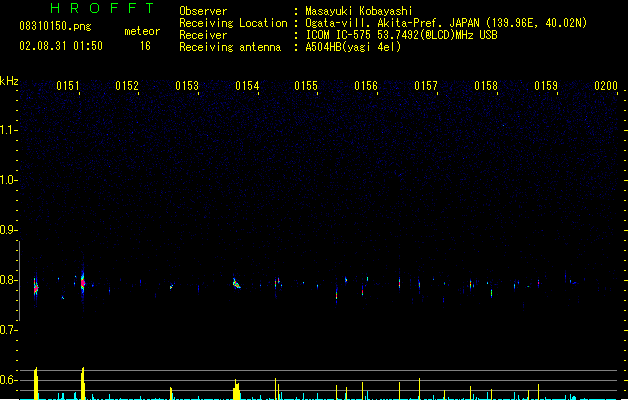Select the file name 08310150.png
The height and width of the screenshot is (400, 629).
(55, 26)
